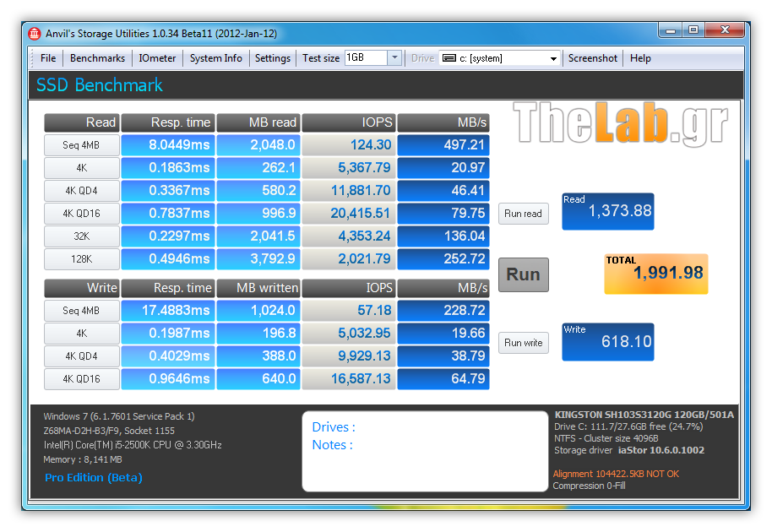772x532 pixels.
Task: Select the Read 128K test button
Action: (x=81, y=259)
